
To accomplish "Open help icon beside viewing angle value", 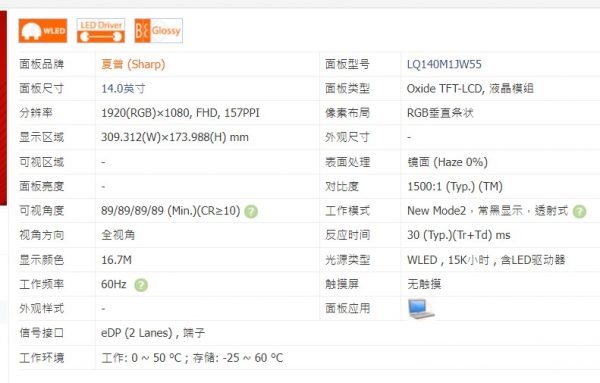I will click(x=251, y=211).
